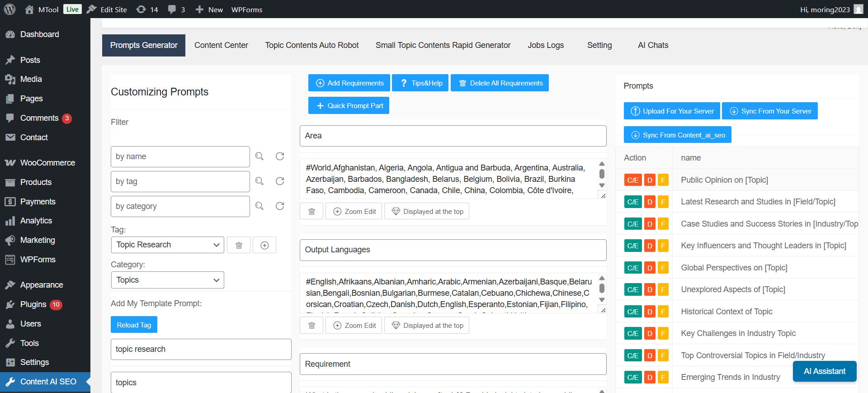Screen dimensions: 868x393
Task: Expand the Category dropdown showing Topics
Action: click(167, 280)
